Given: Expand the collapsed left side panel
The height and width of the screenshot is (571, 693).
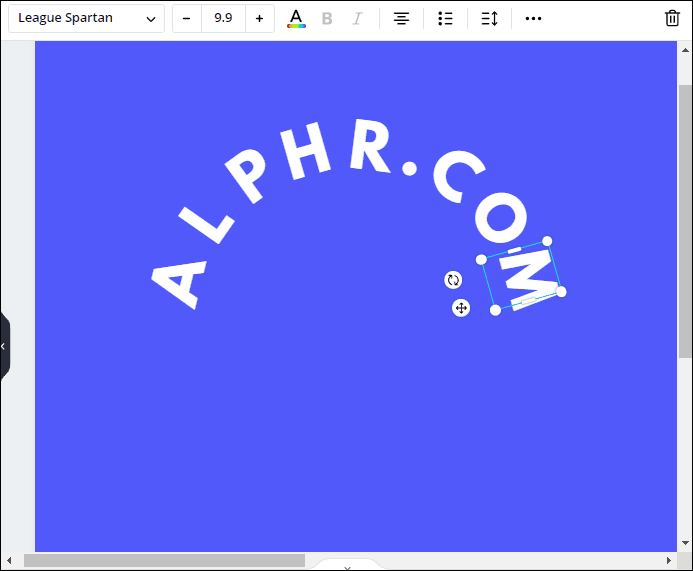Looking at the screenshot, I should click(4, 346).
